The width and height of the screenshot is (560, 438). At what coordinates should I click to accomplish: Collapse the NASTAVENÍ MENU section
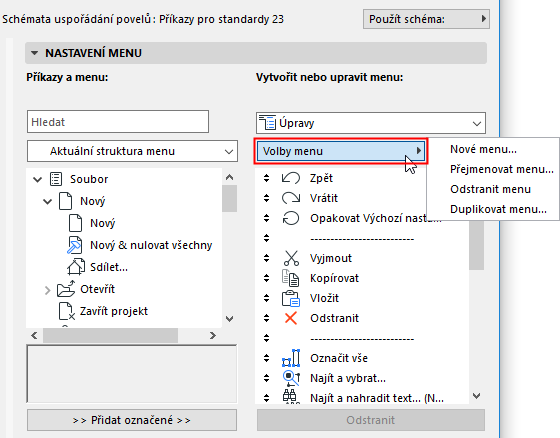pyautogui.click(x=34, y=53)
